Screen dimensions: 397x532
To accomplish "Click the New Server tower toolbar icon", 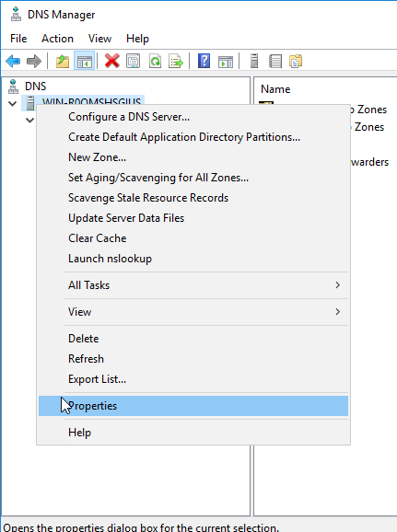I will click(x=254, y=62).
